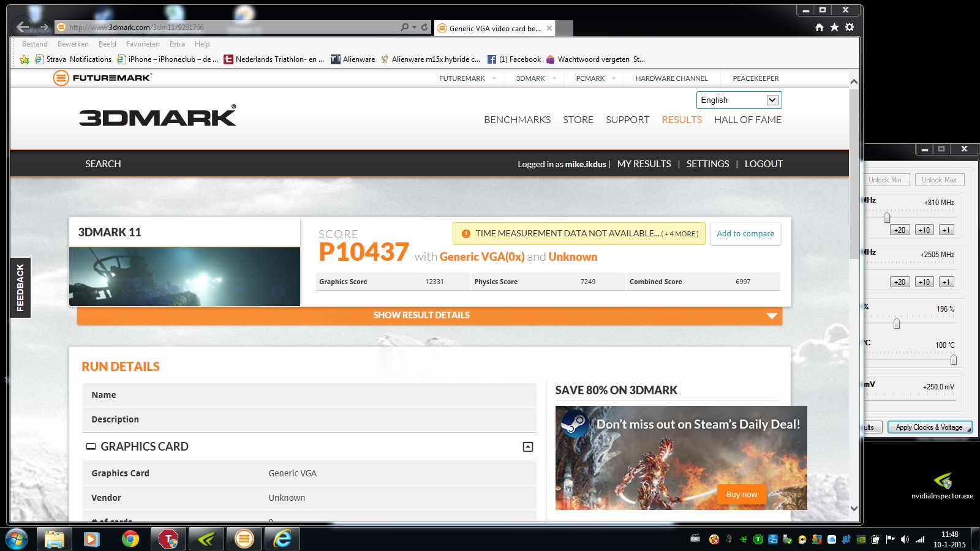Click the LOGOUT link
Screen dimensions: 980x551
(x=764, y=164)
